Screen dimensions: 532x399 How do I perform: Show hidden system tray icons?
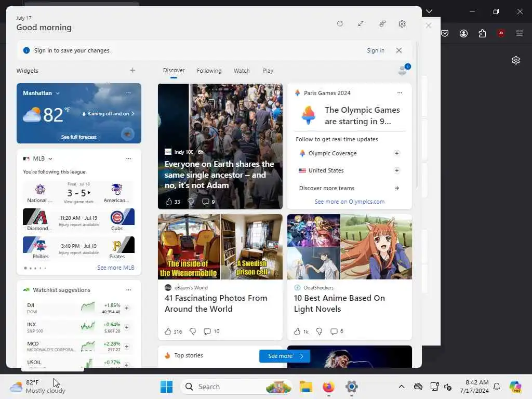tap(402, 387)
